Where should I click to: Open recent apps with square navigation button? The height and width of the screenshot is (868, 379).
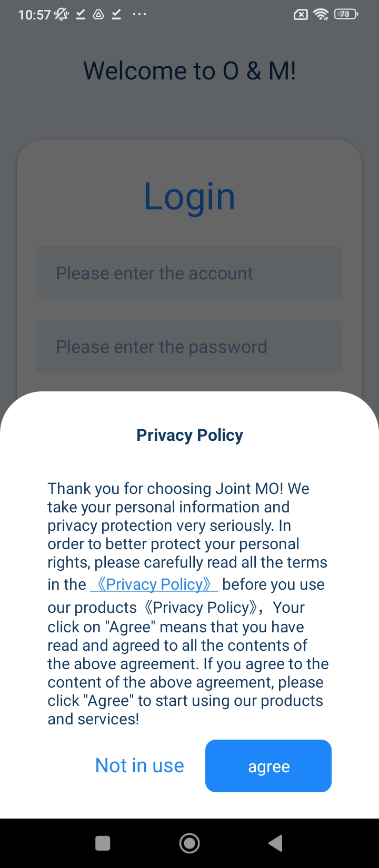click(103, 843)
